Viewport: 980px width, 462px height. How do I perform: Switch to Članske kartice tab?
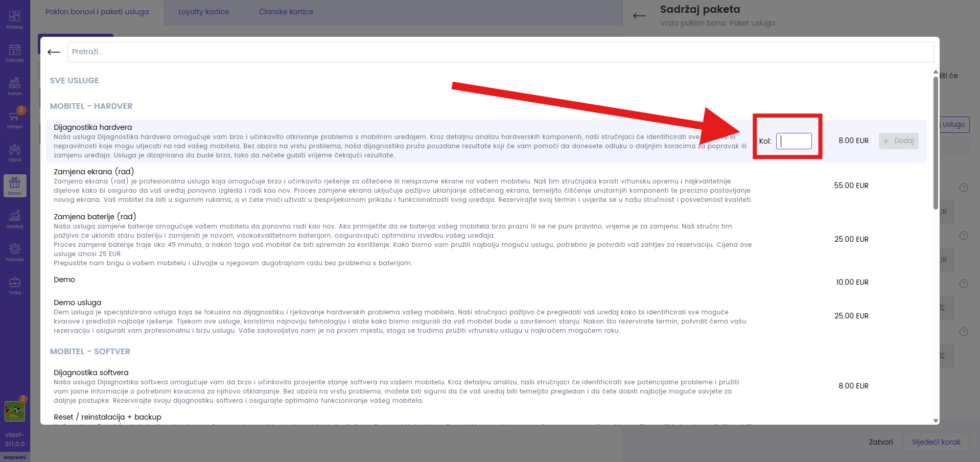coord(286,12)
